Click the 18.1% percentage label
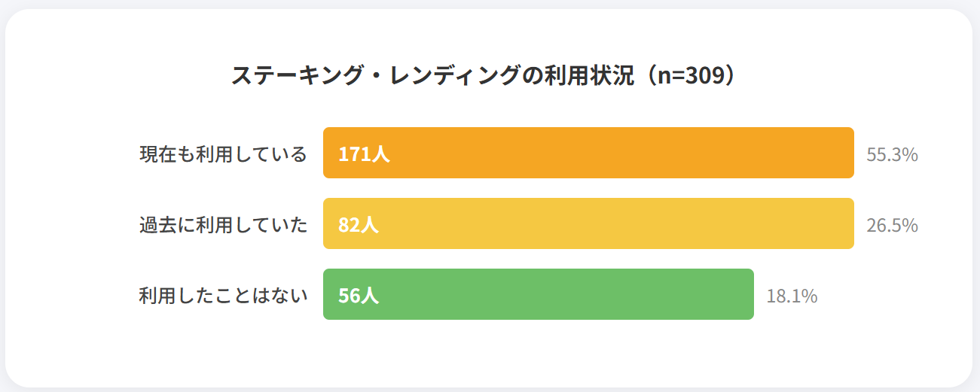Image resolution: width=980 pixels, height=392 pixels. point(792,296)
